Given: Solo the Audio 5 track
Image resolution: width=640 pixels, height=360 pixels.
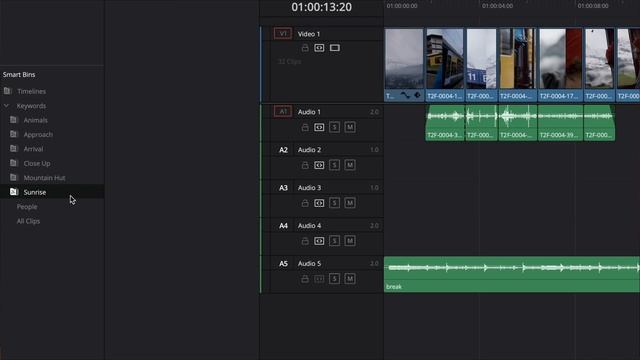Looking at the screenshot, I should click(x=334, y=279).
